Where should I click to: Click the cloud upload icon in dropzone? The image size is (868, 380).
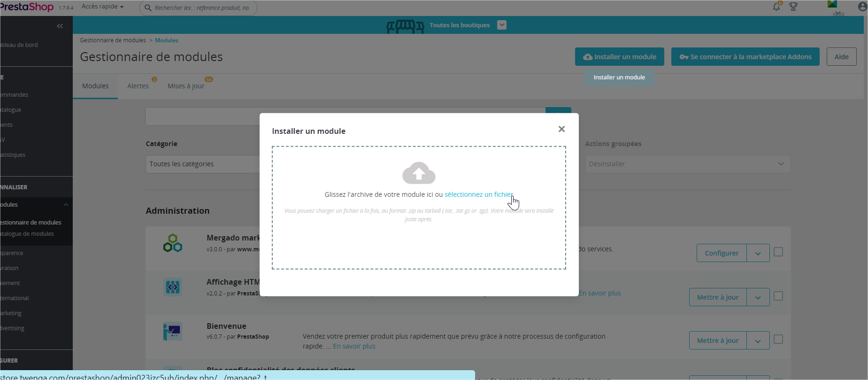[x=419, y=172]
